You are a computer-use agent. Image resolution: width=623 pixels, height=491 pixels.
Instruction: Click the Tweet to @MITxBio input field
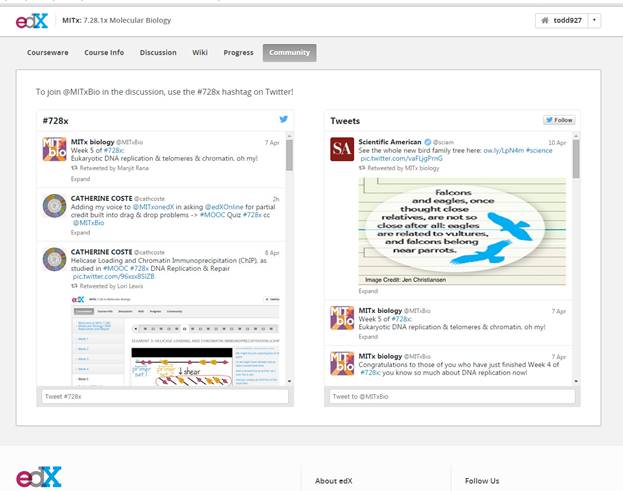(452, 396)
